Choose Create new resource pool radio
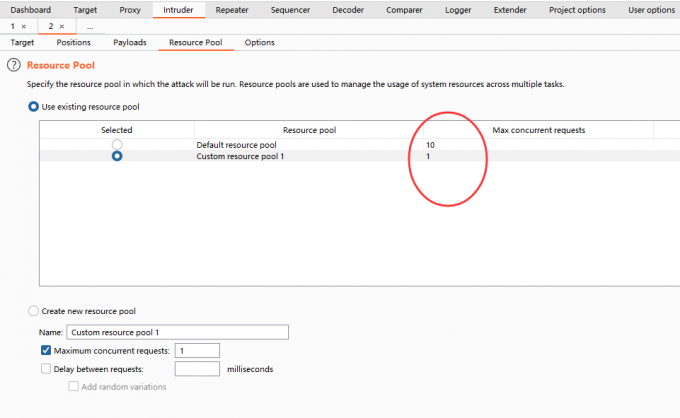This screenshot has height=418, width=680. point(33,311)
